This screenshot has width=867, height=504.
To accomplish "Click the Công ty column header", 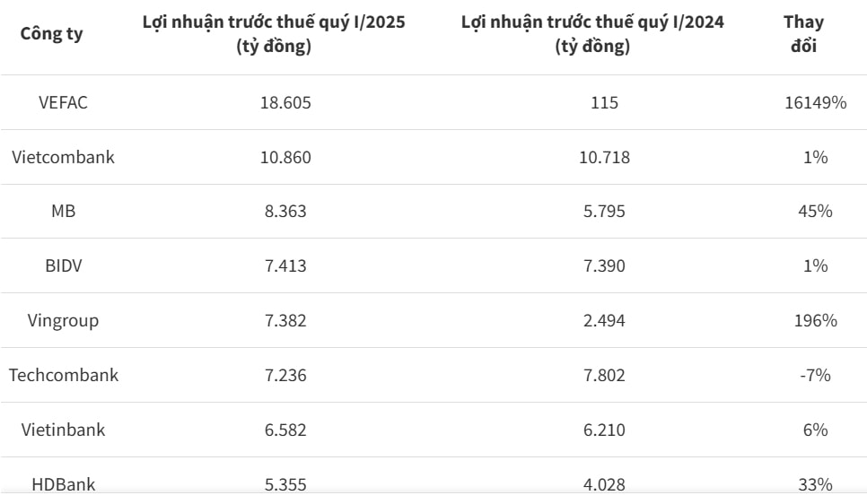I will click(51, 34).
